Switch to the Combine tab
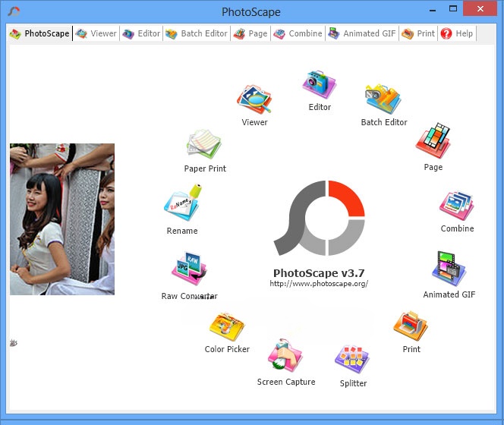This screenshot has height=425, width=504. pyautogui.click(x=298, y=33)
